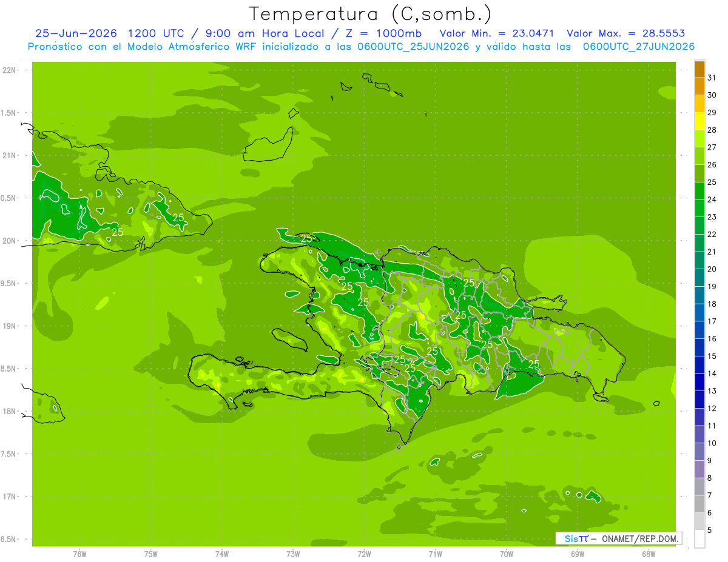Click the latitude label "20N"

(x=9, y=241)
